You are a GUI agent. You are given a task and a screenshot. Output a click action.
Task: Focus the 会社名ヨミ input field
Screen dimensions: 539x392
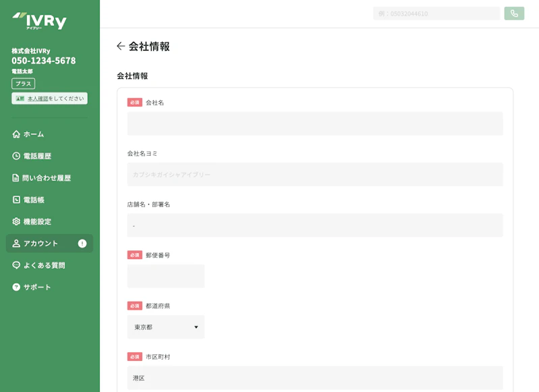click(315, 174)
